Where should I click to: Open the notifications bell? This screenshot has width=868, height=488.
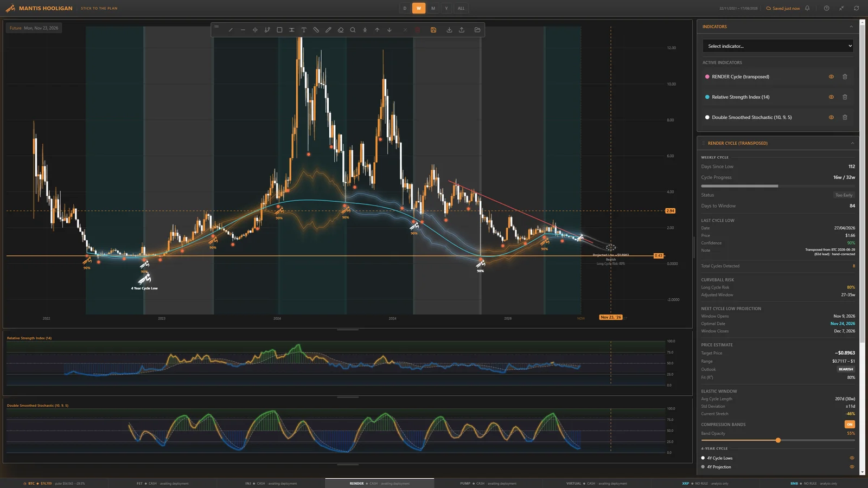807,8
